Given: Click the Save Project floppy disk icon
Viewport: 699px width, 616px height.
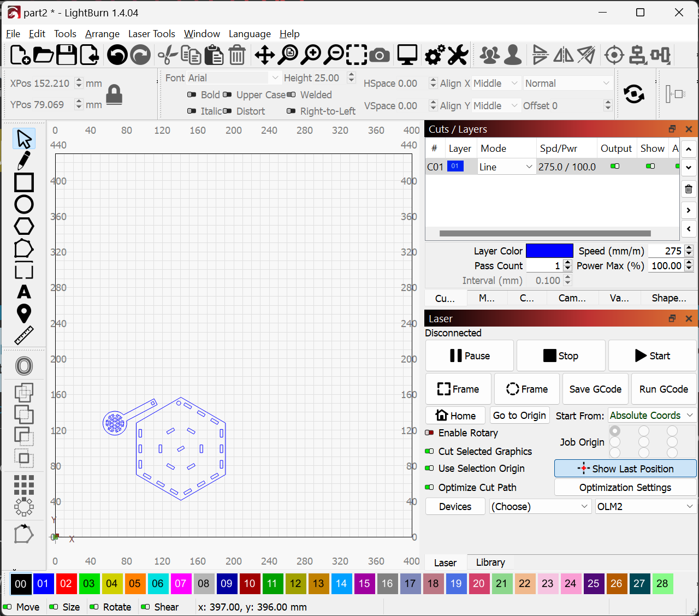Looking at the screenshot, I should click(67, 55).
